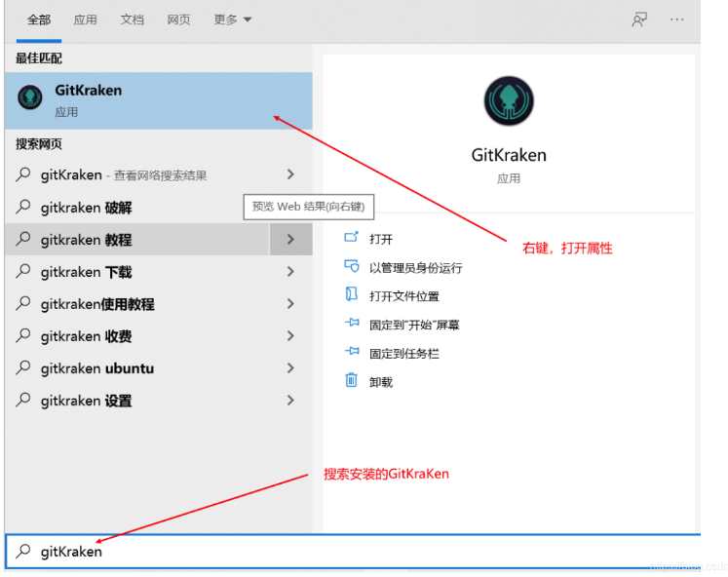Click magnifier icon beside gitKraken web results
Image resolution: width=728 pixels, height=577 pixels.
22,174
